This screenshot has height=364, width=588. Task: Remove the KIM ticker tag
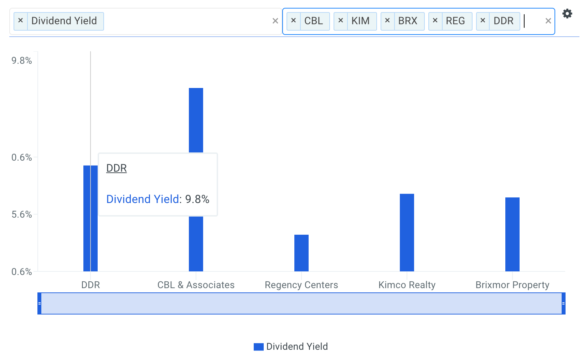[341, 21]
